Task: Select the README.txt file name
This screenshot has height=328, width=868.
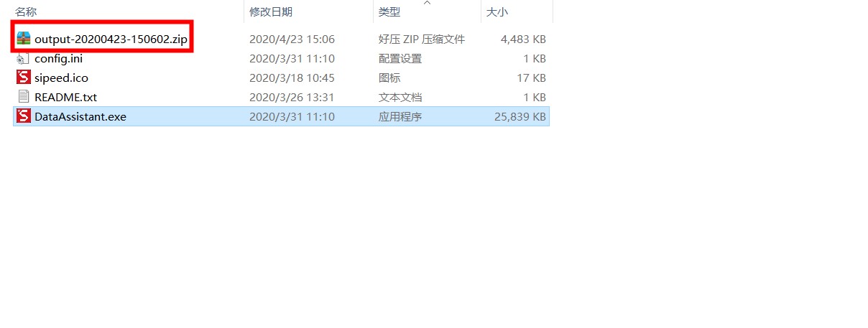Action: 65,97
